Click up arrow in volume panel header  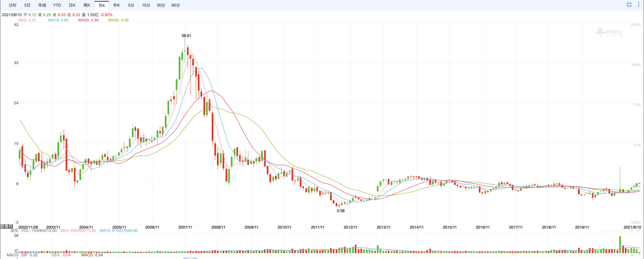coord(633,231)
